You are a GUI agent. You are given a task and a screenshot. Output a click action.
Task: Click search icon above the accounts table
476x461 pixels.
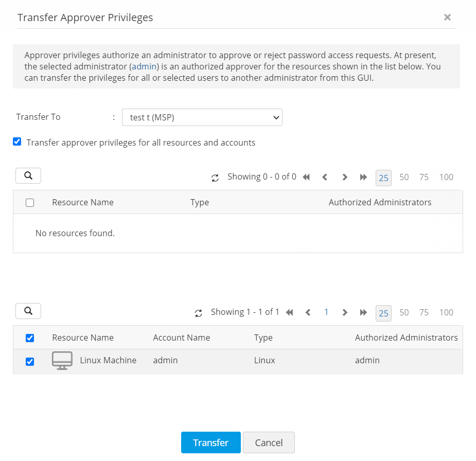point(28,311)
